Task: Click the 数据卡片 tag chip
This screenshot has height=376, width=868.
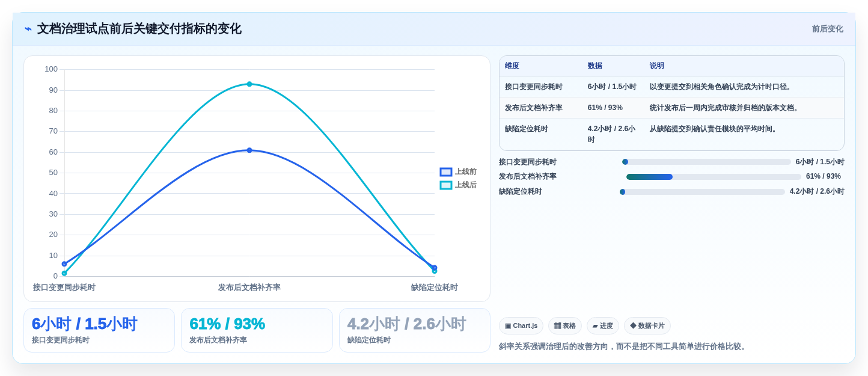Action: (x=647, y=326)
